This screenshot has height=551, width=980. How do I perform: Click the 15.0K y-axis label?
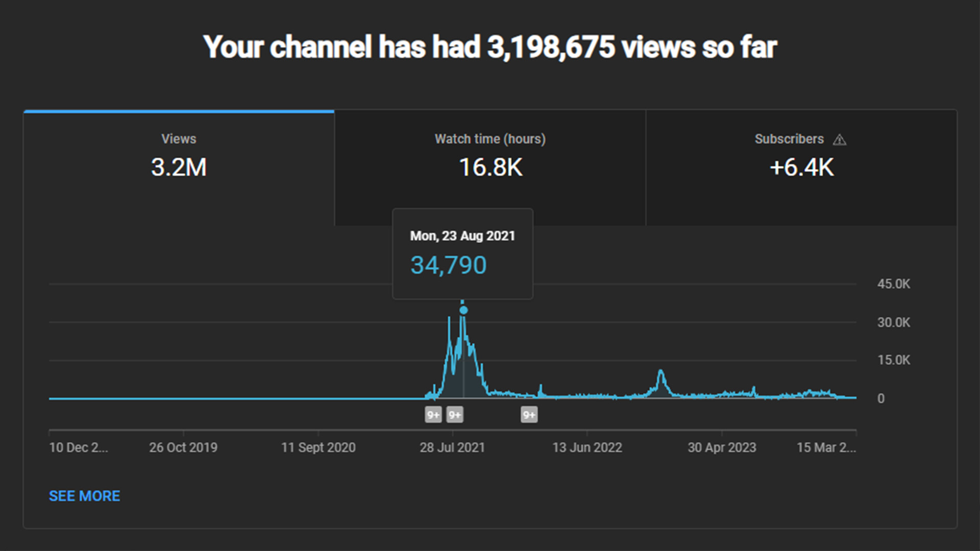894,360
